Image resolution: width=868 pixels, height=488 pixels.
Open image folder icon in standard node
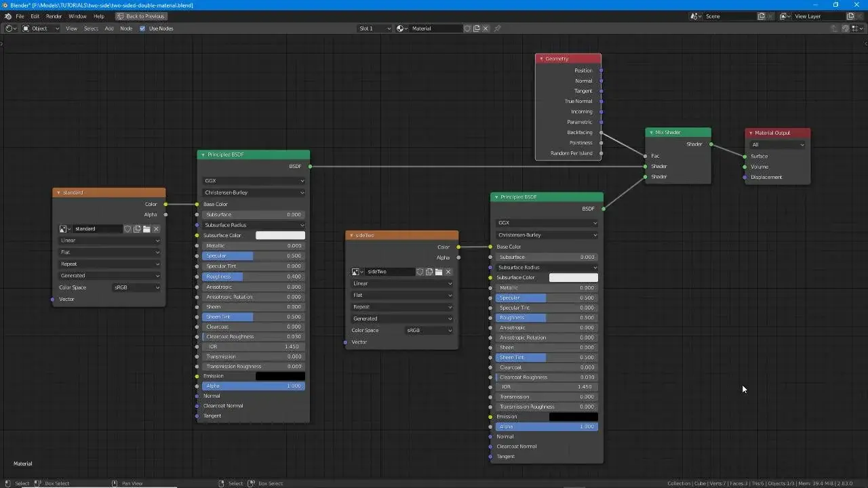146,229
